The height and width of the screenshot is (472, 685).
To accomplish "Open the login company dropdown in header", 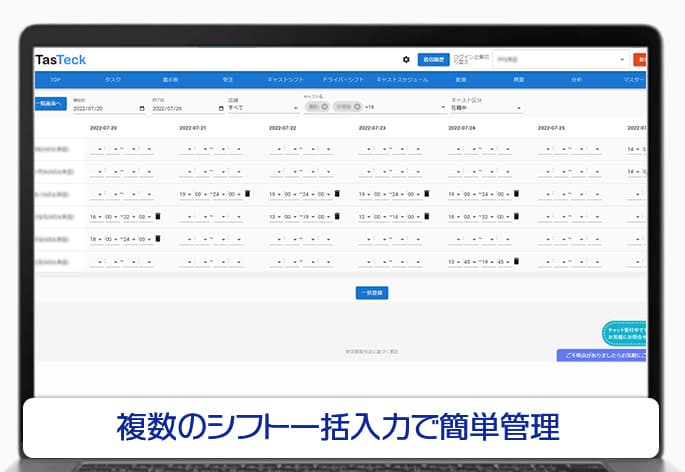I will pyautogui.click(x=622, y=60).
